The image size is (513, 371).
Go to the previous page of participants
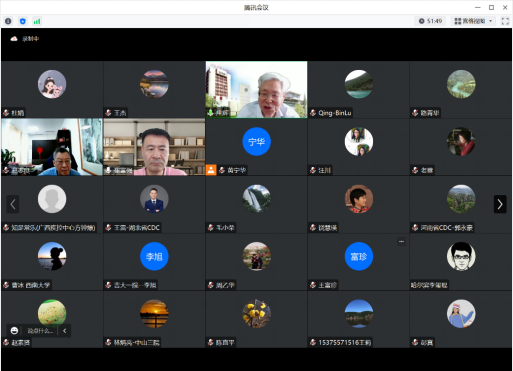pos(13,204)
